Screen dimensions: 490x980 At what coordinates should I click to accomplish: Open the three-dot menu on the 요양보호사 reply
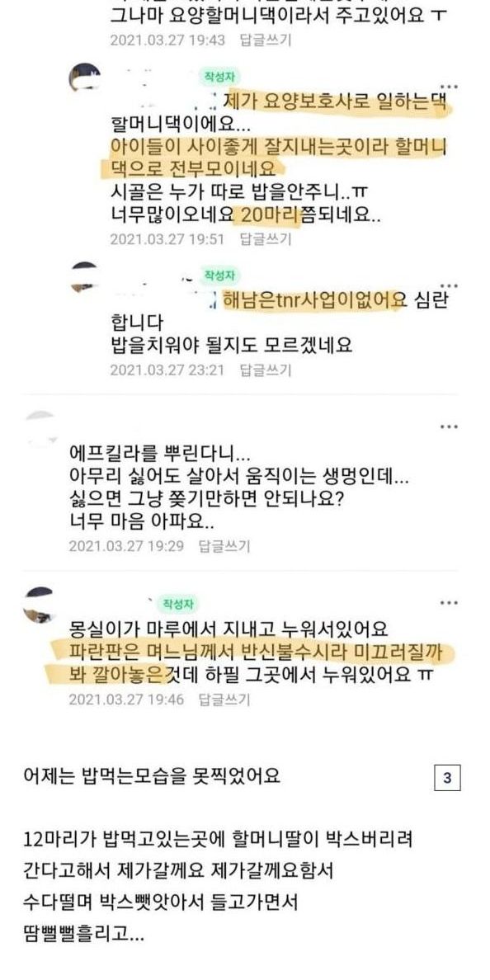click(449, 85)
